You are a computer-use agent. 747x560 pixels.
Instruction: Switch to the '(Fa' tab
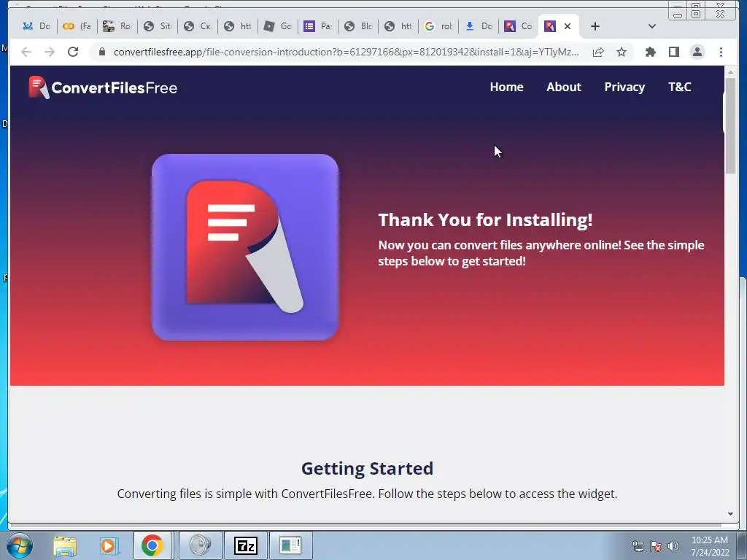tap(77, 26)
